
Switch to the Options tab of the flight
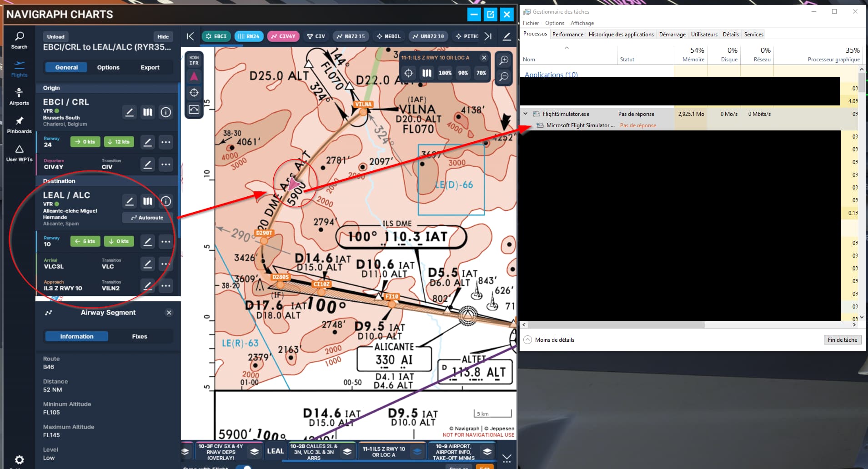[x=109, y=67]
